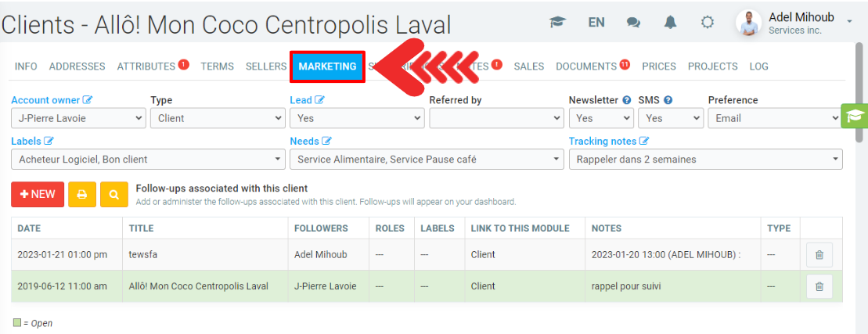Expand the Account owner dropdown
The width and height of the screenshot is (868, 334).
pyautogui.click(x=78, y=118)
